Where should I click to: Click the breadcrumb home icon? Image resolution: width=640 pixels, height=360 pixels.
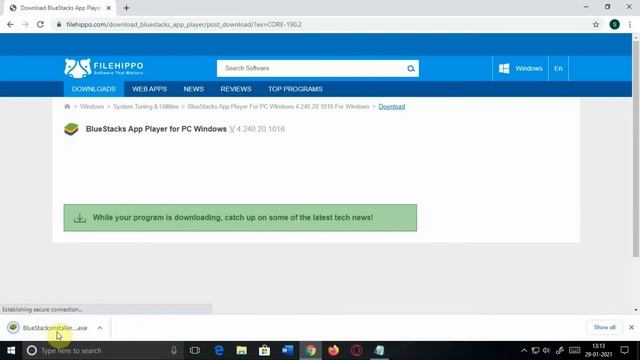pyautogui.click(x=67, y=107)
